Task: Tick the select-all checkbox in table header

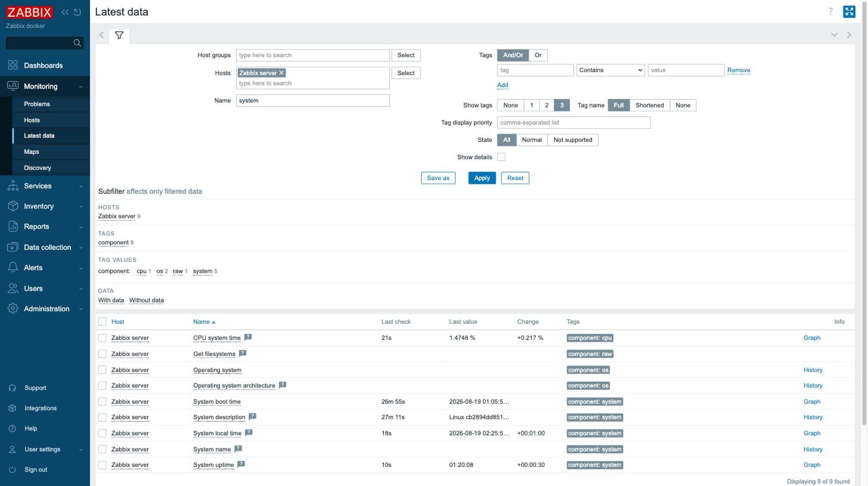Action: pyautogui.click(x=103, y=322)
